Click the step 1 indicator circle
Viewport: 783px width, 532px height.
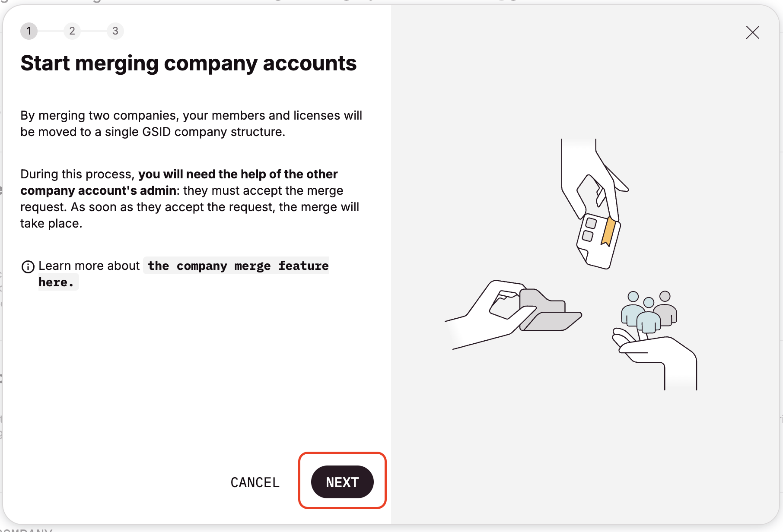(29, 31)
